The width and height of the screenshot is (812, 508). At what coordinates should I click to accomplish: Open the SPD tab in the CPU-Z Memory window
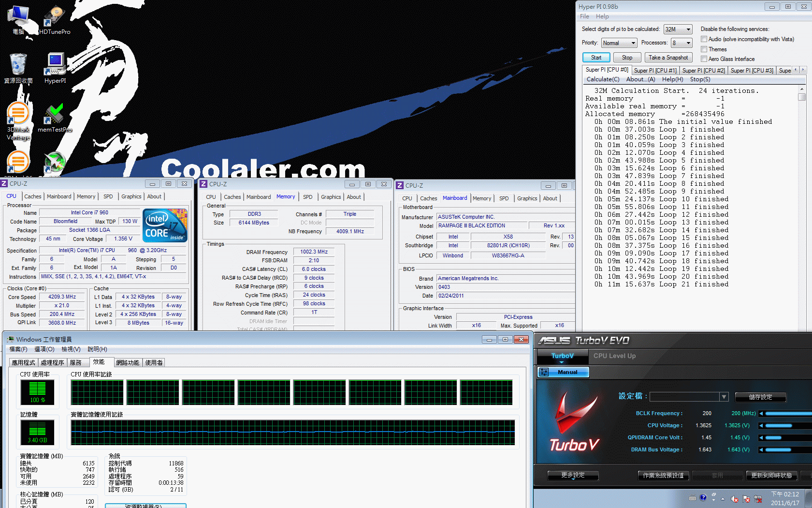(308, 197)
